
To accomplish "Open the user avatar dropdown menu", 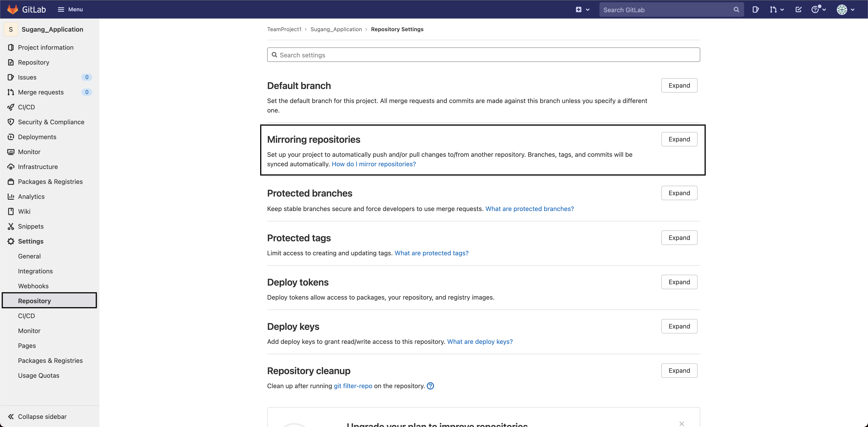I will point(845,9).
